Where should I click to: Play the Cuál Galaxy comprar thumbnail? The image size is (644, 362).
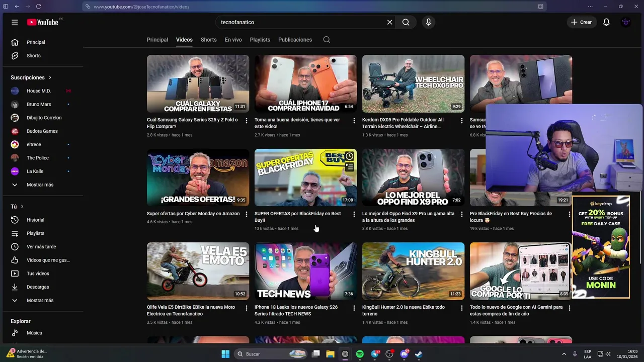[x=198, y=84]
